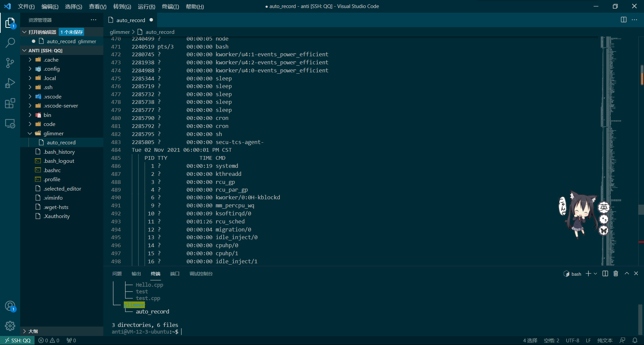Open the launch profile dropdown next to plus
The height and width of the screenshot is (345, 644).
point(596,274)
